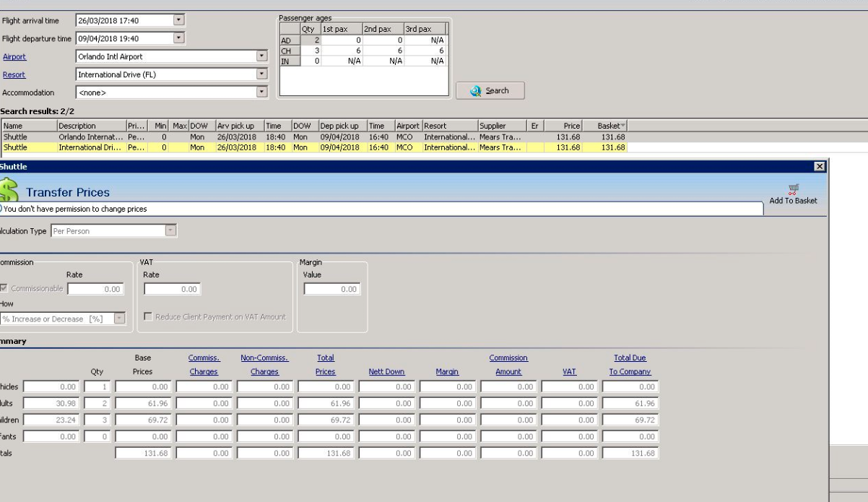Viewport: 868px width, 502px height.
Task: Click the Children Base Prices field 69.72
Action: point(143,420)
